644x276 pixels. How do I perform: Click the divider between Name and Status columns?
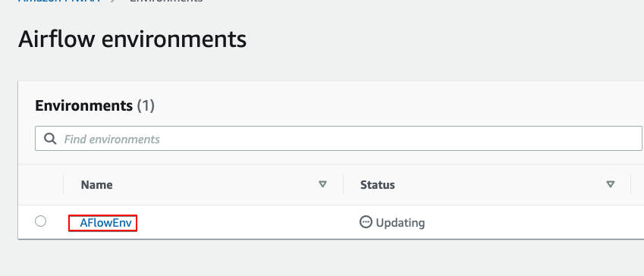click(x=343, y=184)
